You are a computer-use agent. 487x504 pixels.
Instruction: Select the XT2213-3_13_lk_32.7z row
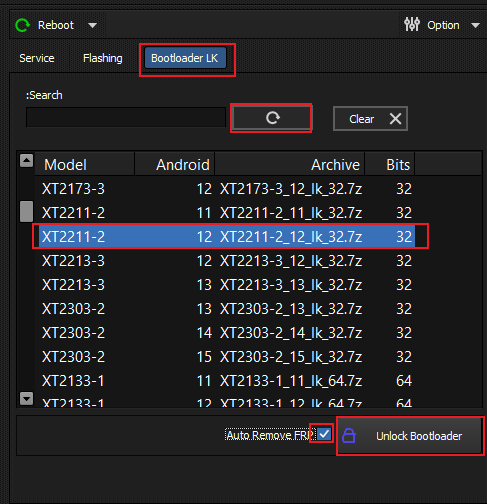click(227, 285)
